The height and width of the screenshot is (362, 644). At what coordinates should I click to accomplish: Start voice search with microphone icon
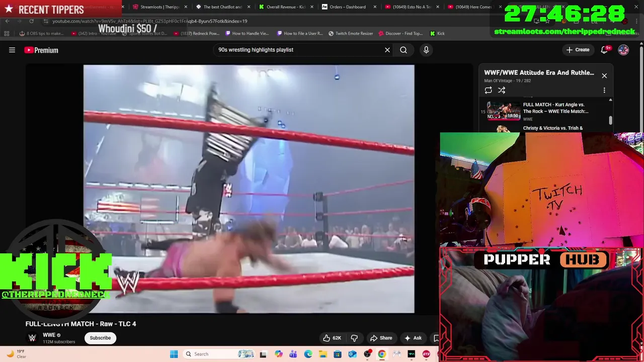[426, 50]
